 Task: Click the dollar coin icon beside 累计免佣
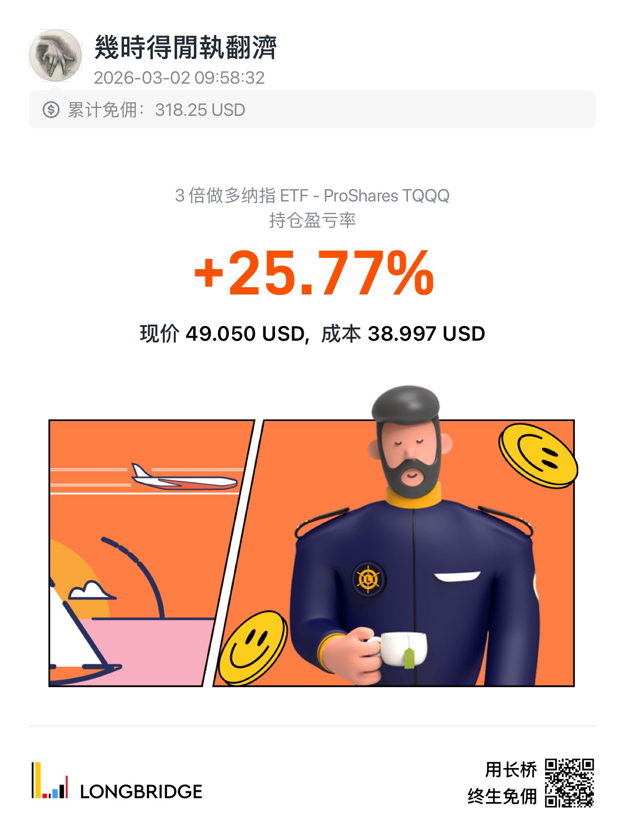[51, 110]
